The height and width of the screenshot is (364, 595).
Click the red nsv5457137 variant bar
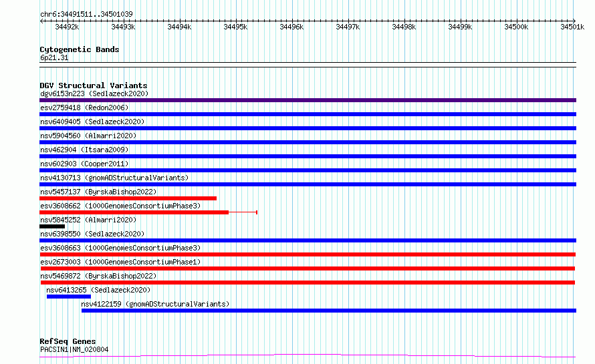click(128, 198)
